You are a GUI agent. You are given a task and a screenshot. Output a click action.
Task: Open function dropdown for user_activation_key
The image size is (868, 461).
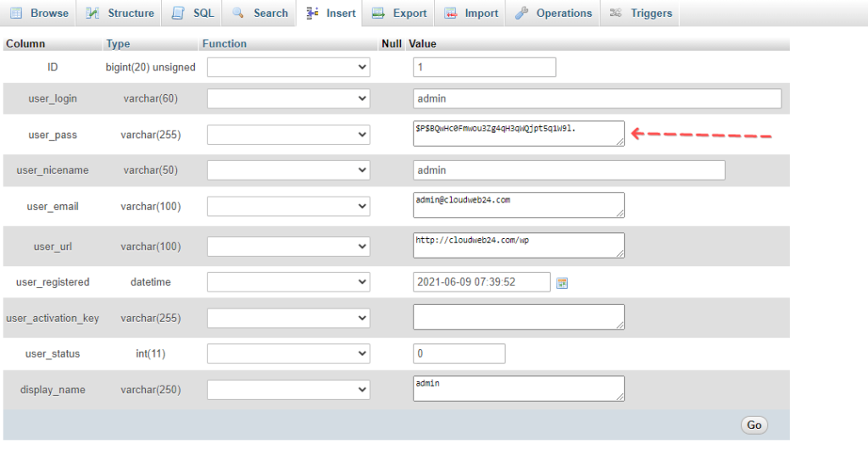[x=288, y=318]
